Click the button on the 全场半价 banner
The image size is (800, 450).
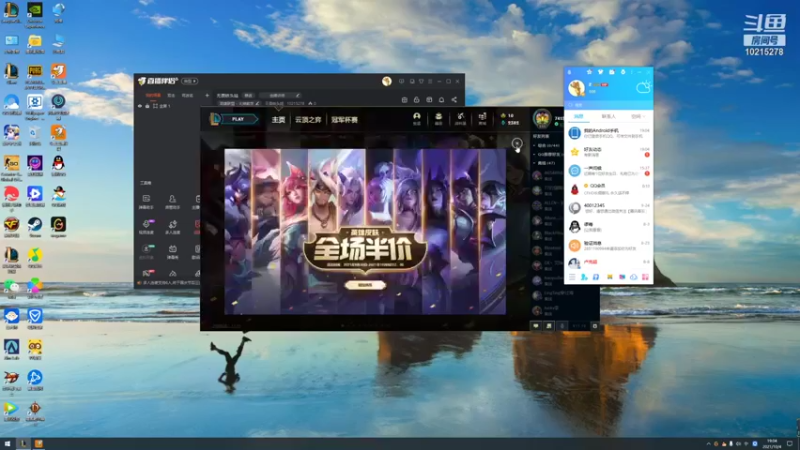click(365, 285)
